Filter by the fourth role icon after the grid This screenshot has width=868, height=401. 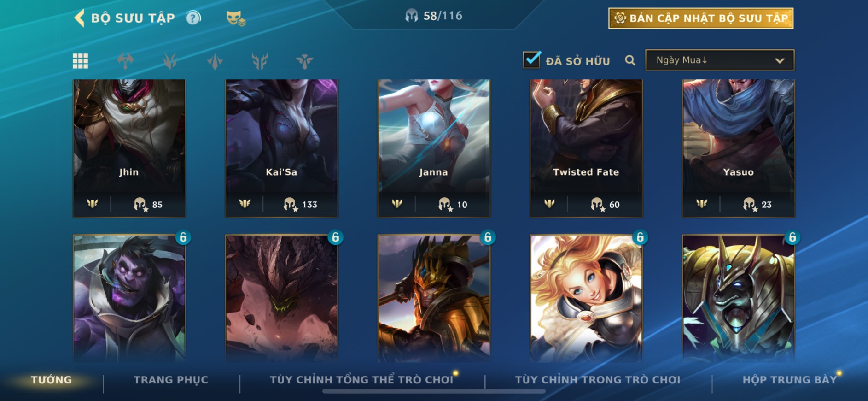click(260, 61)
